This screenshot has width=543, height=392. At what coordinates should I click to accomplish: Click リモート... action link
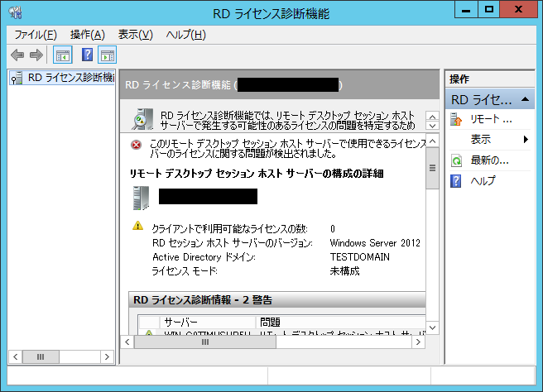click(491, 119)
